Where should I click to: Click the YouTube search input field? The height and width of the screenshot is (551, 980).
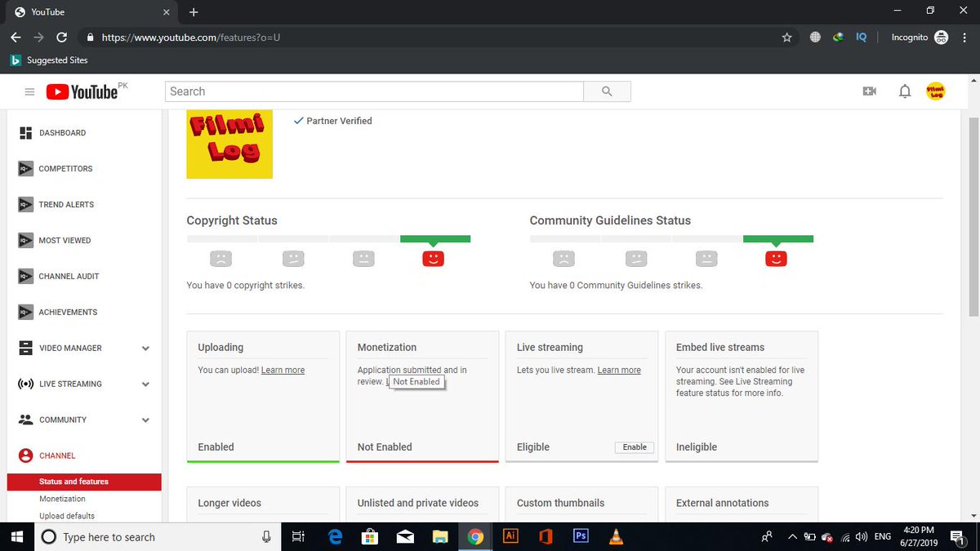(374, 91)
